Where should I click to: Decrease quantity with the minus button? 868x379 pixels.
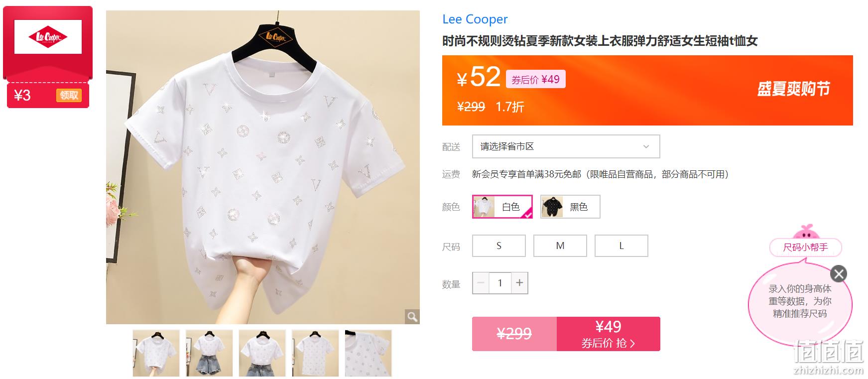coord(481,283)
